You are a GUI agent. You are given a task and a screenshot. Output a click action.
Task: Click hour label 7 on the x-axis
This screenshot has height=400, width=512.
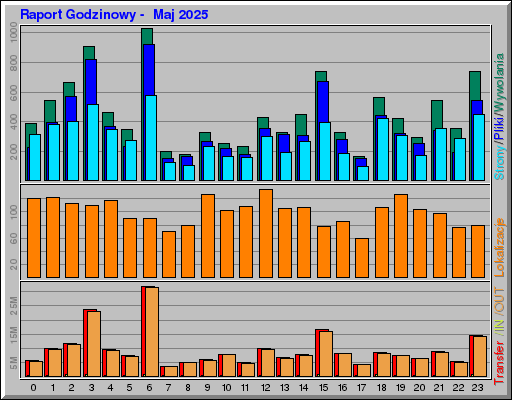168,388
